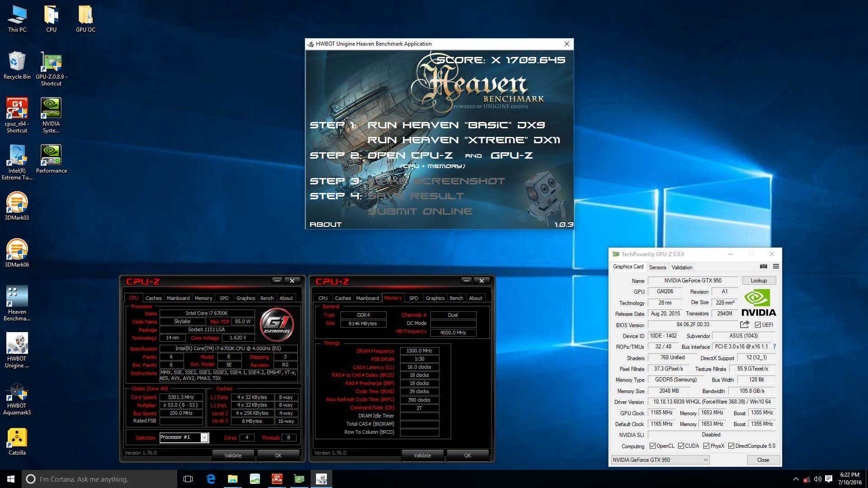The width and height of the screenshot is (868, 488).
Task: Switch to Validation tab in GPU-Z
Action: [x=682, y=267]
